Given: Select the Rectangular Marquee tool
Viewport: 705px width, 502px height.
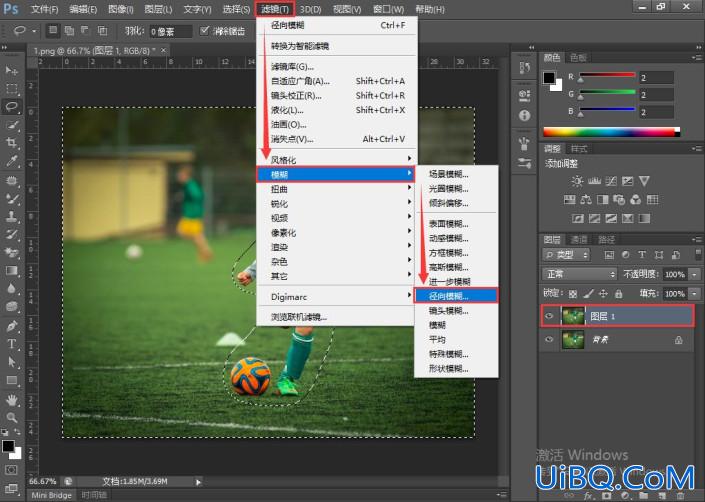Looking at the screenshot, I should (12, 89).
